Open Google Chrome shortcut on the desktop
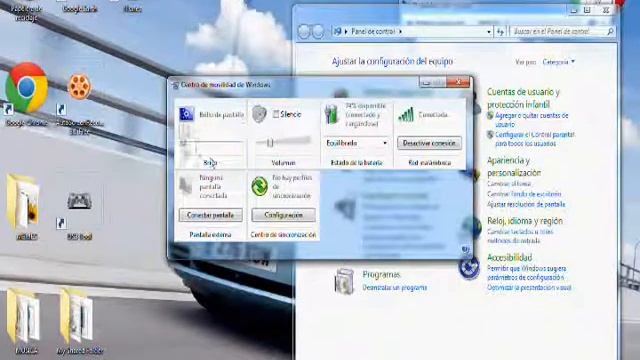 point(26,88)
